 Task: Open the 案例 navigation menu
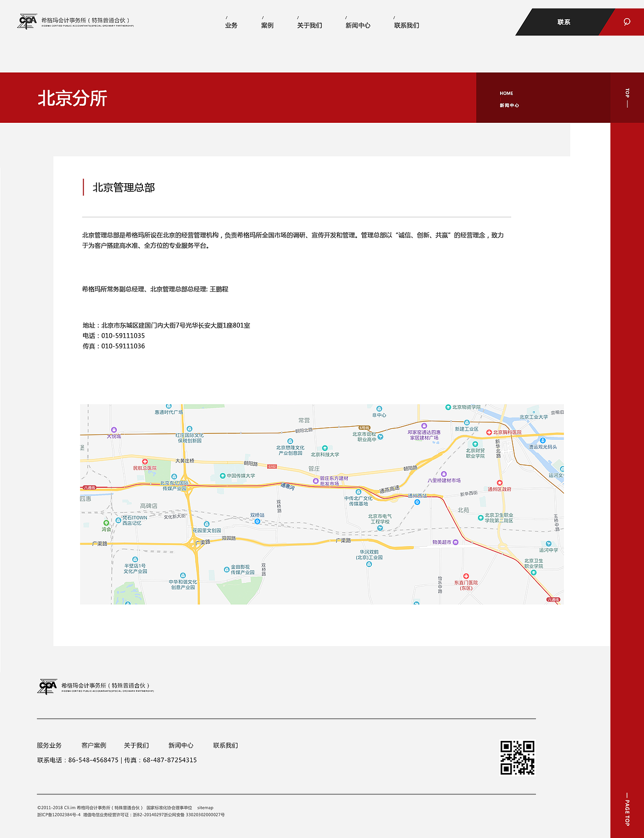point(267,25)
